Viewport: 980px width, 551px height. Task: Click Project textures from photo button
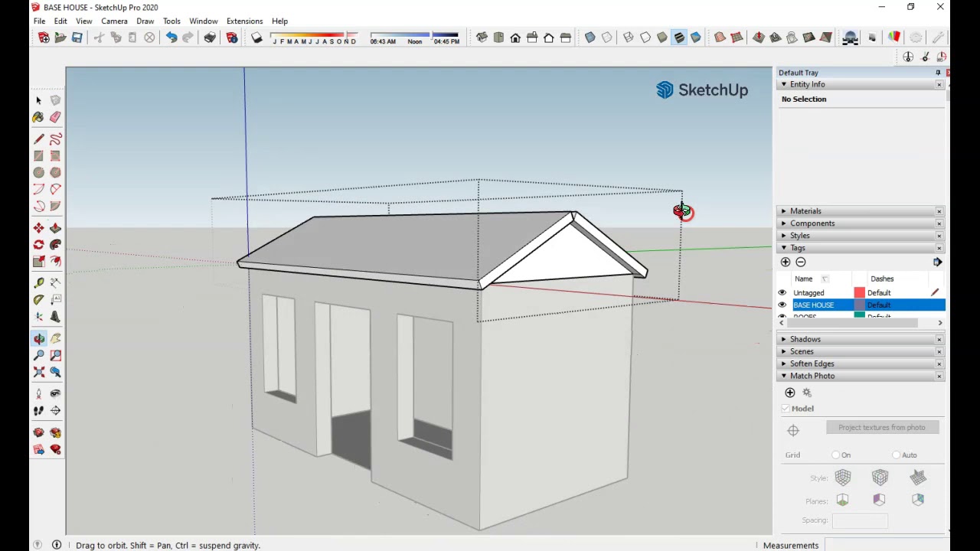[x=882, y=428]
